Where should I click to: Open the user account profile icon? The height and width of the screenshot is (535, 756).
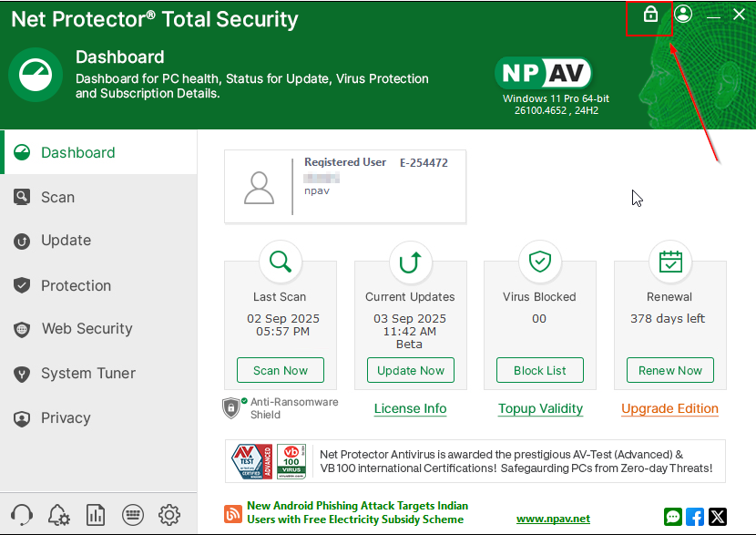(683, 14)
